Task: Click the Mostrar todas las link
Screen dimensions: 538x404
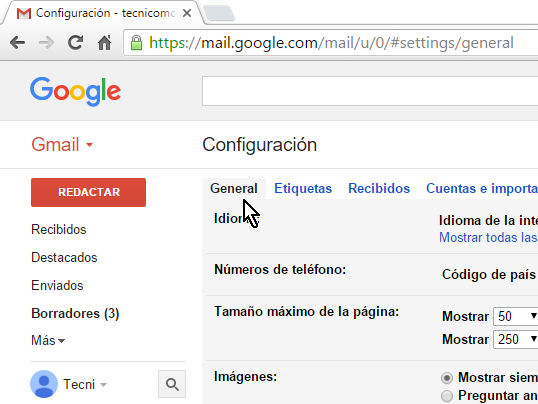Action: point(488,238)
